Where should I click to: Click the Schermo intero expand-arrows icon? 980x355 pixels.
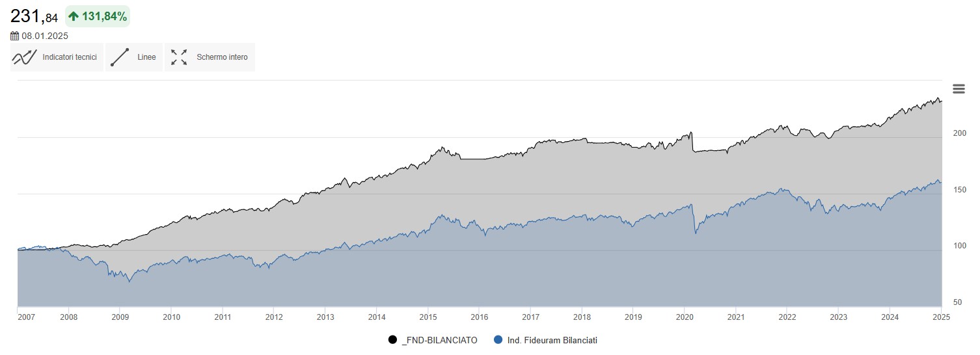click(x=179, y=57)
